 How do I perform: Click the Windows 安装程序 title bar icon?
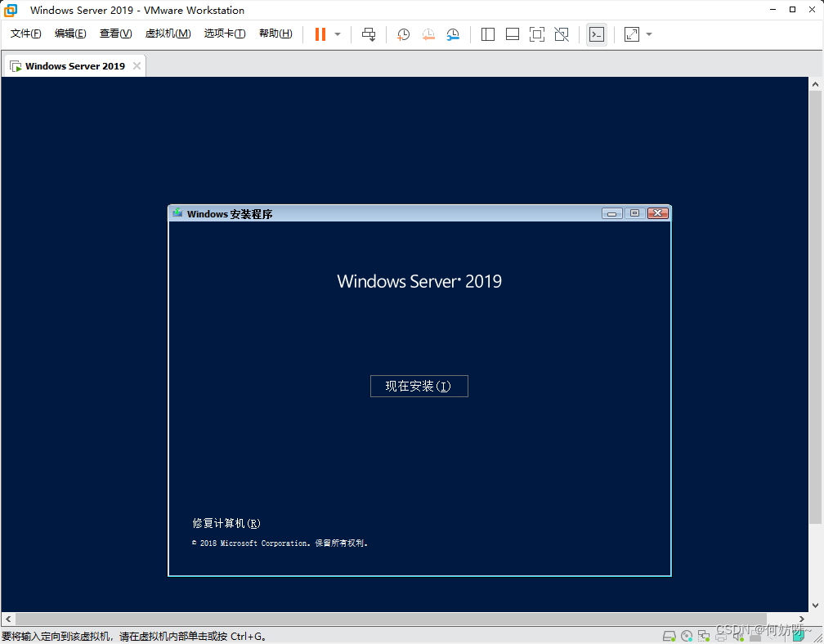click(177, 212)
